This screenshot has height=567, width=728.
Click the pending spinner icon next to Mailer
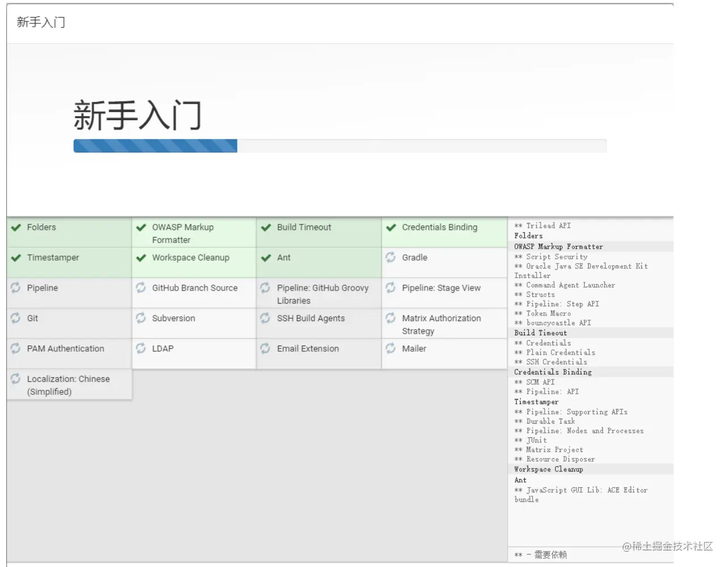(x=391, y=348)
